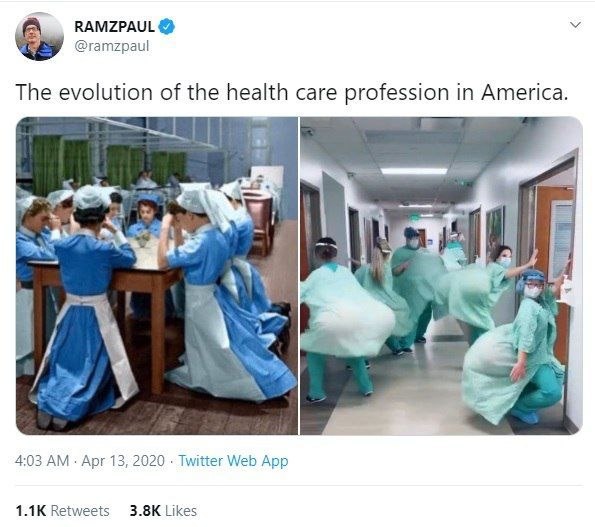Open the RAMZPAUL display name link
This screenshot has height=527, width=595.
[114, 27]
